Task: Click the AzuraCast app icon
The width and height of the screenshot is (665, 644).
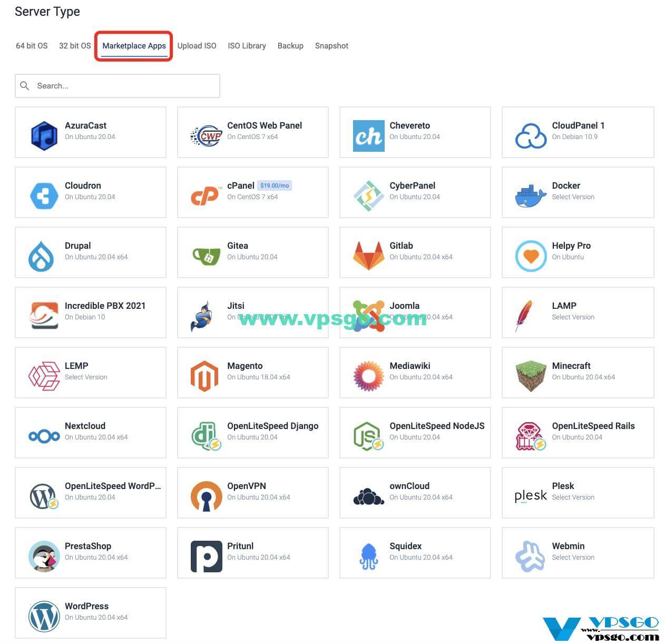Action: point(44,136)
